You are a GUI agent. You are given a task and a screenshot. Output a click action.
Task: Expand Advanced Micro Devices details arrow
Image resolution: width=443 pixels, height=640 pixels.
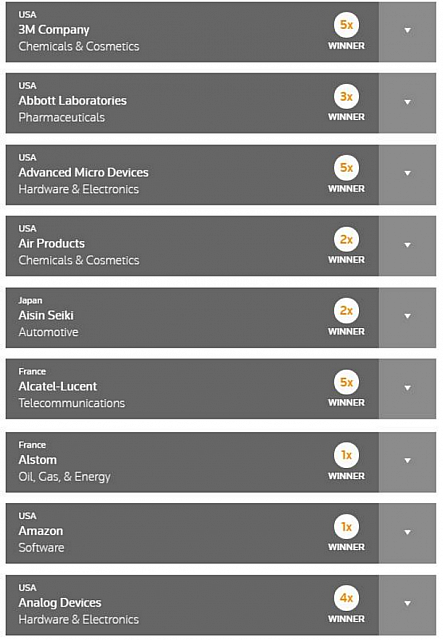pos(407,175)
